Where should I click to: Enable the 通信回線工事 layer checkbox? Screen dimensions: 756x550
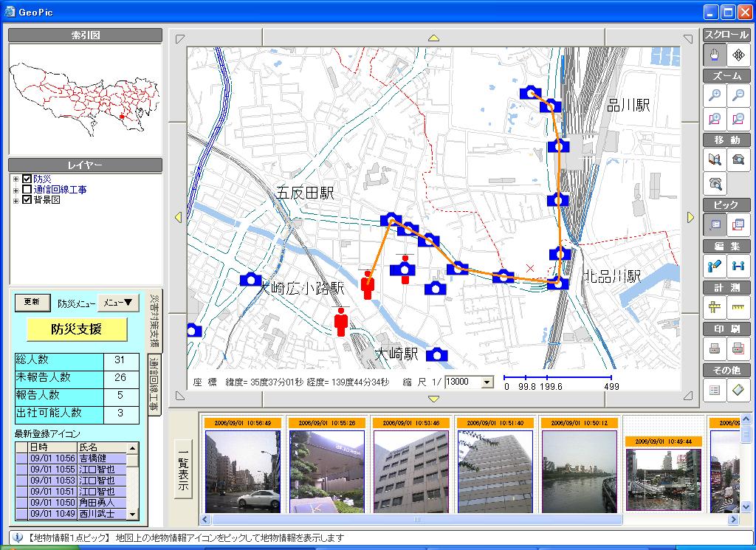pos(27,190)
